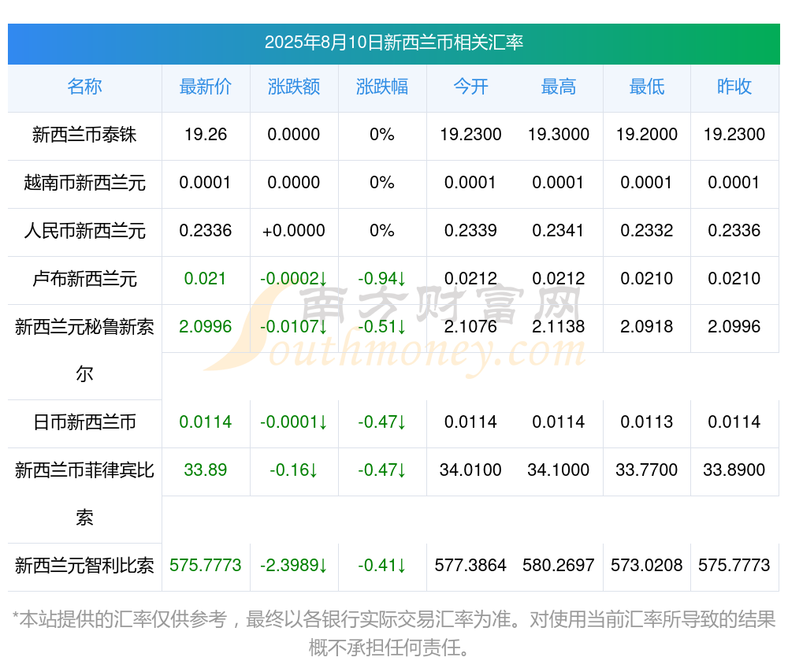The width and height of the screenshot is (788, 672).
Task: Click low value 0.2332
Action: click(x=647, y=231)
